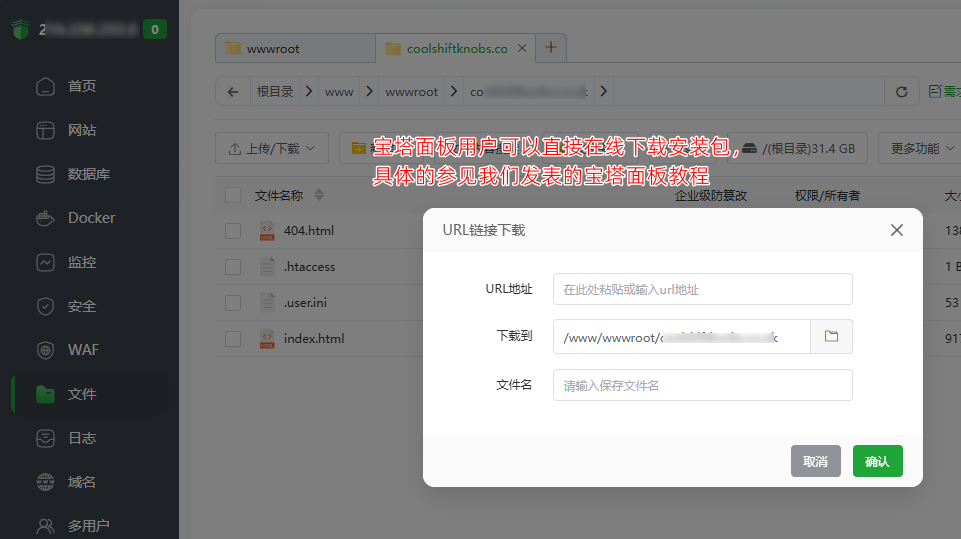Check the .user.ini file checkbox
Image resolution: width=961 pixels, height=539 pixels.
(233, 302)
